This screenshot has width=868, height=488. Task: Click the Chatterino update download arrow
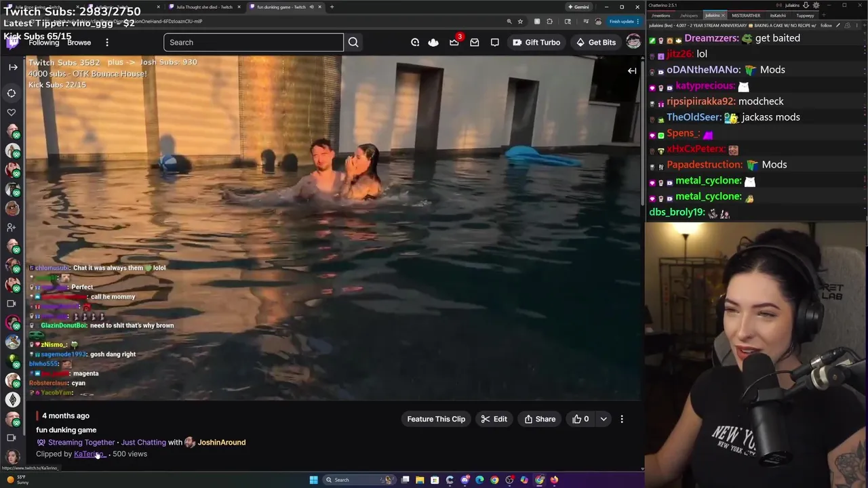click(806, 5)
